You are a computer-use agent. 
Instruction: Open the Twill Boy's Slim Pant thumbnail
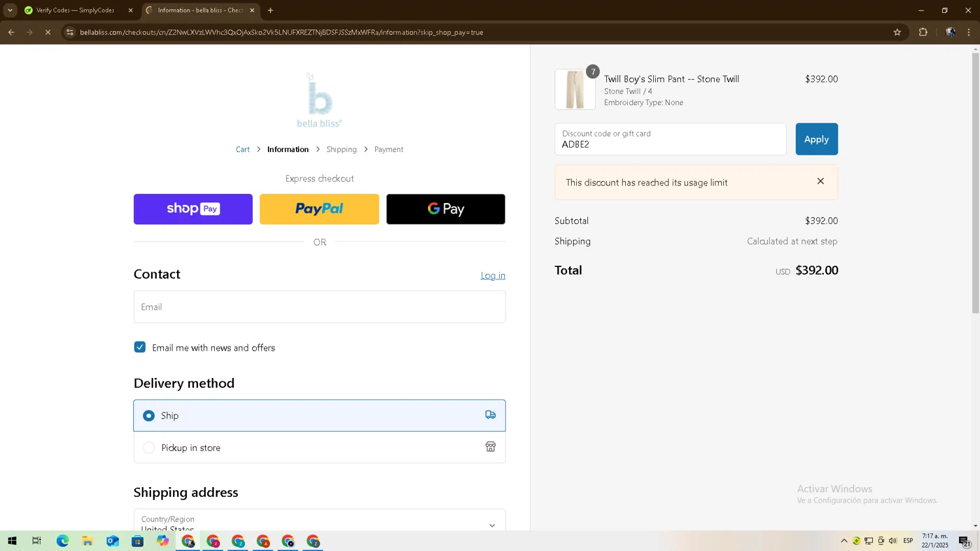pyautogui.click(x=575, y=89)
